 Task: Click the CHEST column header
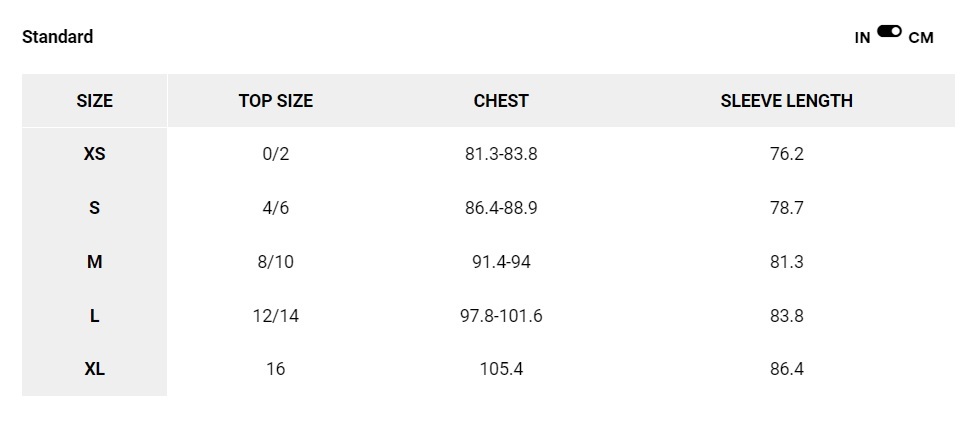click(x=501, y=101)
